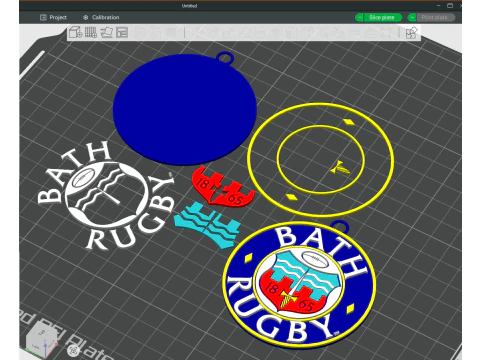Open the Print plate dropdown arrow
Viewport: 480px width, 360px height.
click(x=412, y=17)
